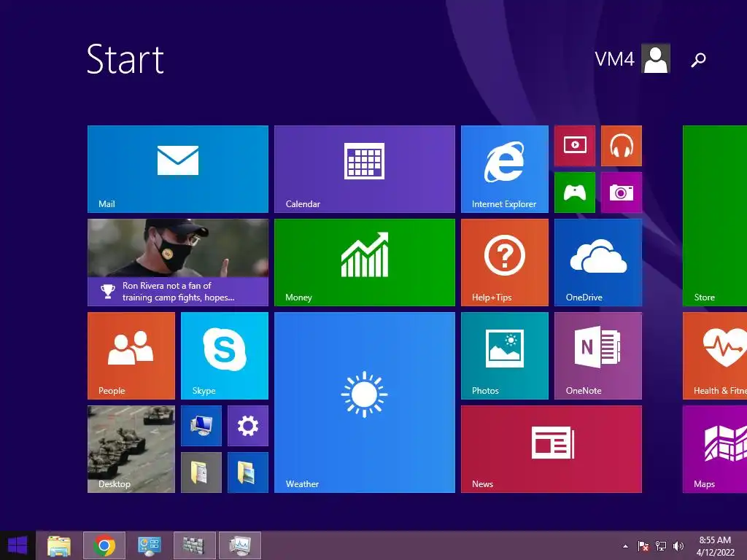This screenshot has width=747, height=560.
Task: Open the volume speaker tray icon
Action: 678,546
